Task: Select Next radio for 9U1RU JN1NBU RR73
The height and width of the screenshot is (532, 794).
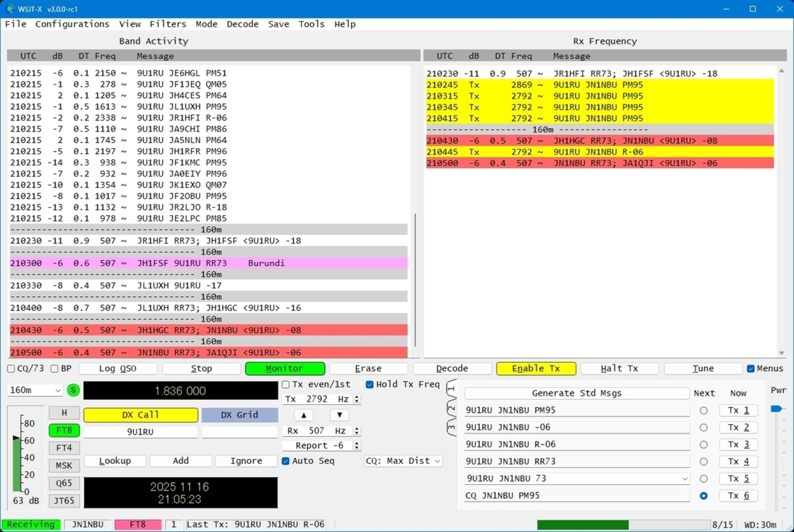Action: coord(704,462)
